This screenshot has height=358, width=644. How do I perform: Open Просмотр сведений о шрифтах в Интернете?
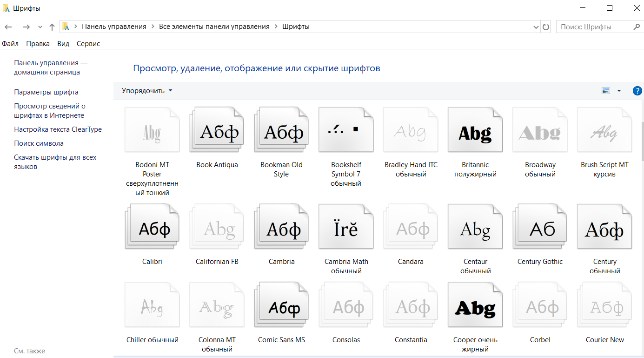50,111
